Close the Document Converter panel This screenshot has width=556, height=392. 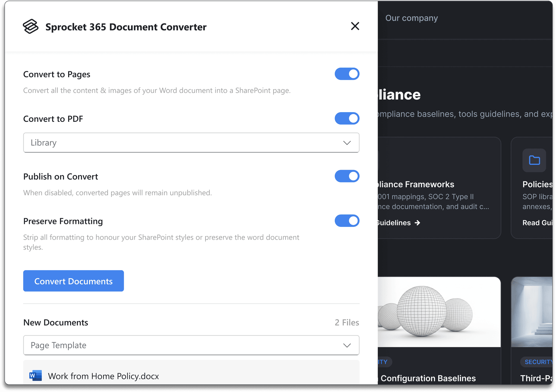(355, 26)
